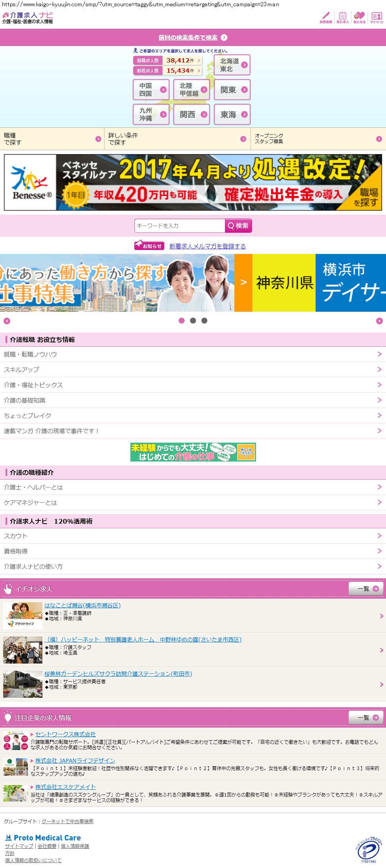Open 新着求人数 15,434件 link
Viewport: 386px width, 868px height.
pos(168,71)
